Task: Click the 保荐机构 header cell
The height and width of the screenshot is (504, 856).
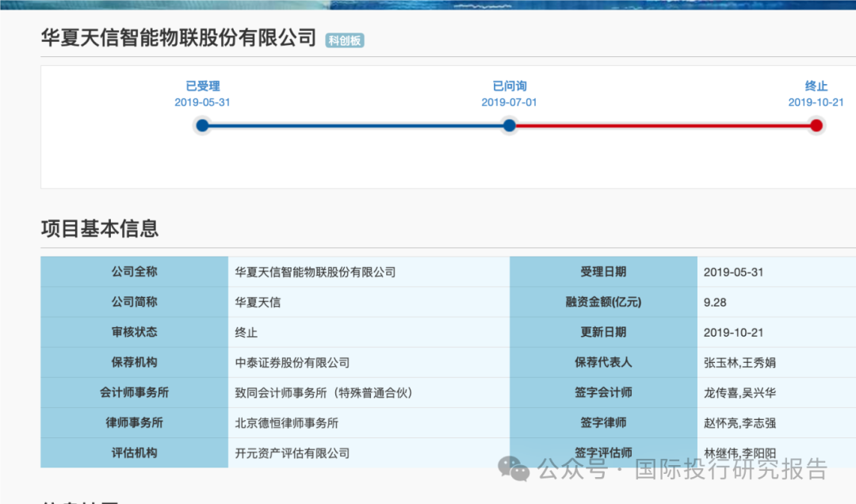Action: pyautogui.click(x=134, y=362)
